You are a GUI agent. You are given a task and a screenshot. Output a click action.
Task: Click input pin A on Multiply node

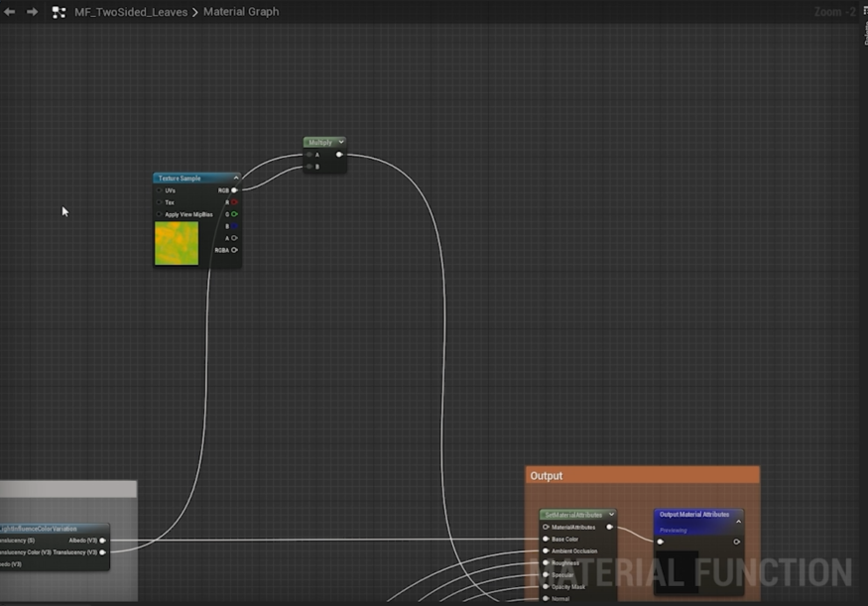(x=310, y=155)
